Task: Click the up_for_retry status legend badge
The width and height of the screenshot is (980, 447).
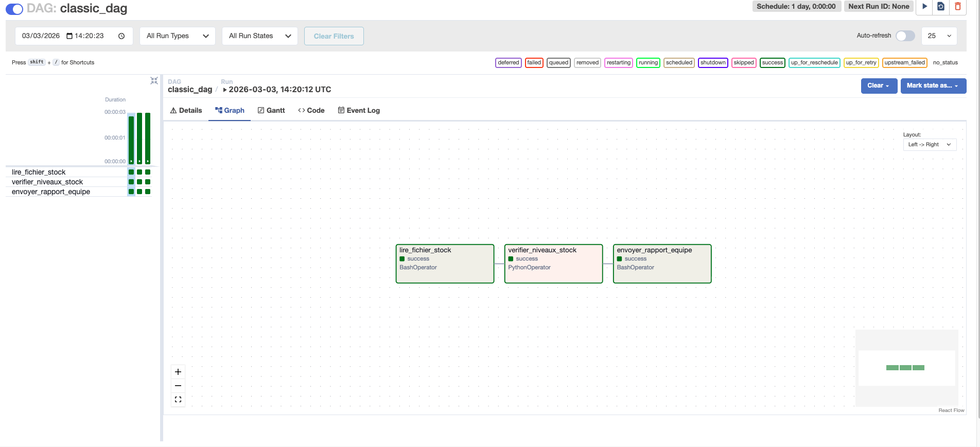Action: [861, 63]
